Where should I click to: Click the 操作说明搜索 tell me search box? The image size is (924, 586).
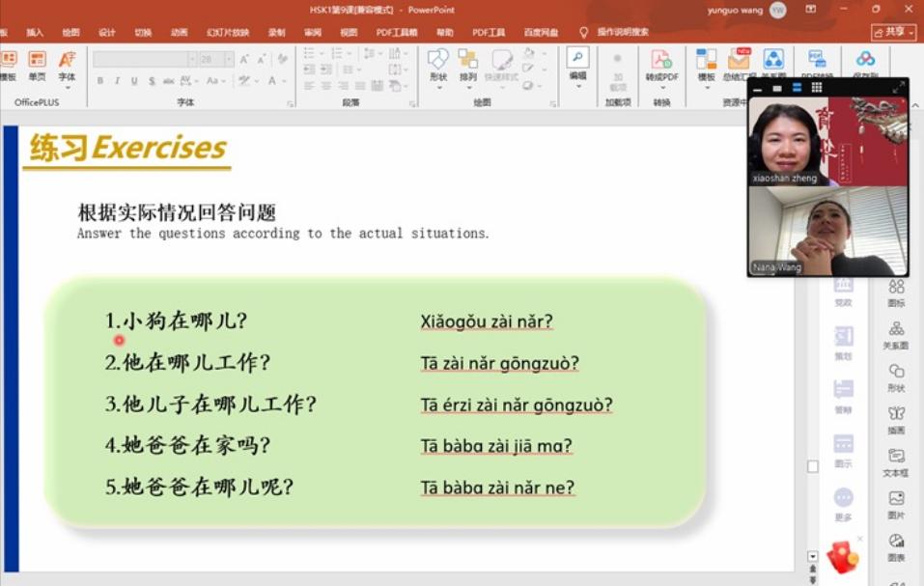click(623, 32)
